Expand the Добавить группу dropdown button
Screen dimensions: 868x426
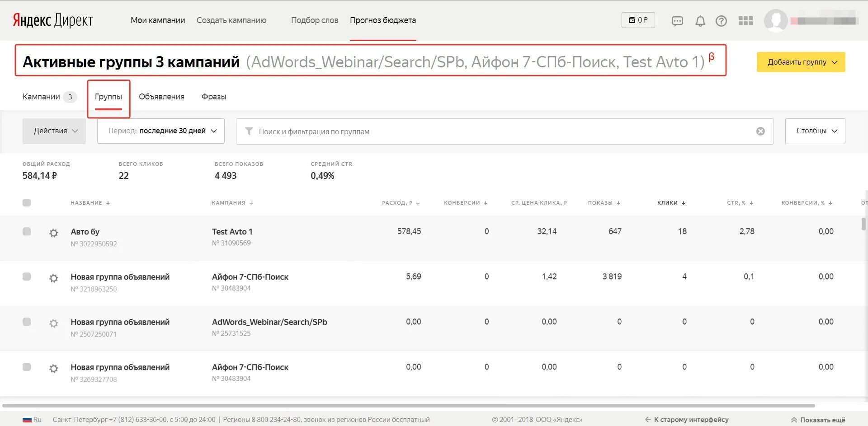pos(801,62)
